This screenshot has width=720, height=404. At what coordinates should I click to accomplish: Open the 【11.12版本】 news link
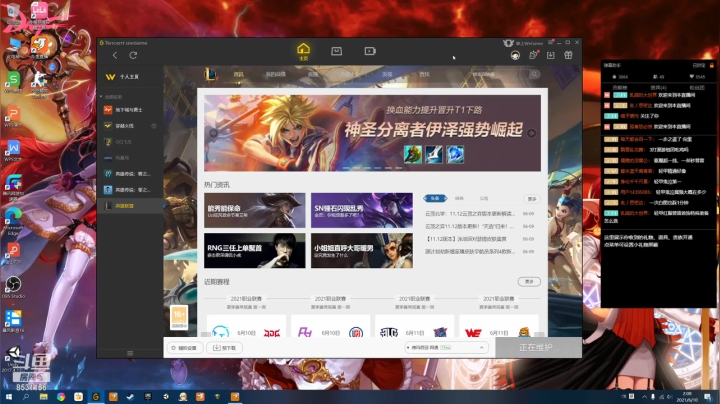[x=466, y=239]
